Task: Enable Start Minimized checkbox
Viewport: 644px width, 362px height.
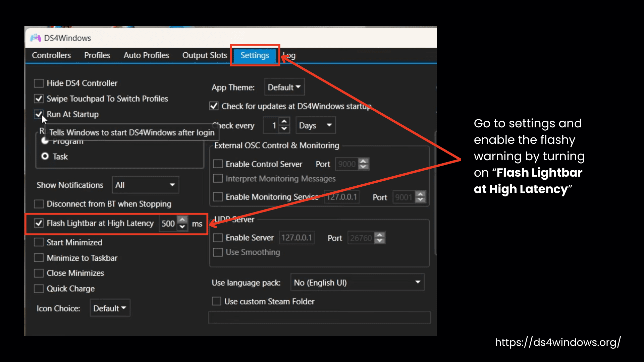Action: pyautogui.click(x=39, y=242)
